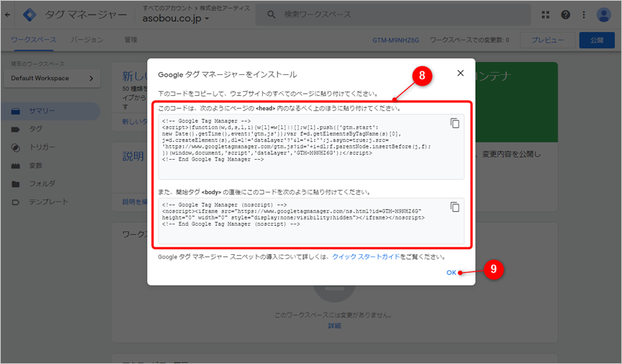Switch to the 管理 tab

131,40
